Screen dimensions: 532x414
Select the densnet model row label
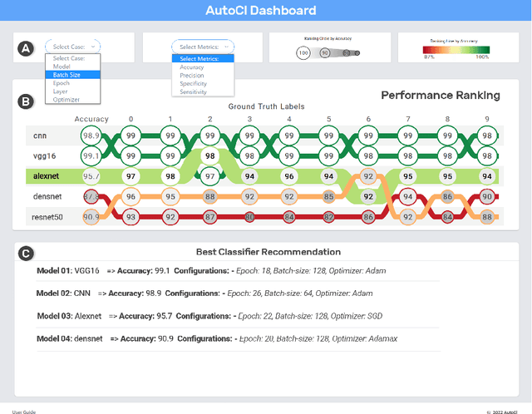pos(47,196)
